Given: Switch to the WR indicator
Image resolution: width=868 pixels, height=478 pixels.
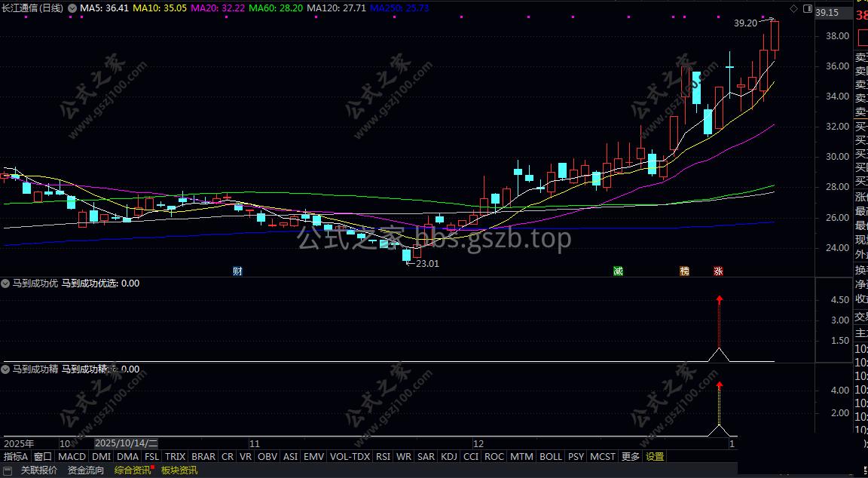Looking at the screenshot, I should click(404, 457).
